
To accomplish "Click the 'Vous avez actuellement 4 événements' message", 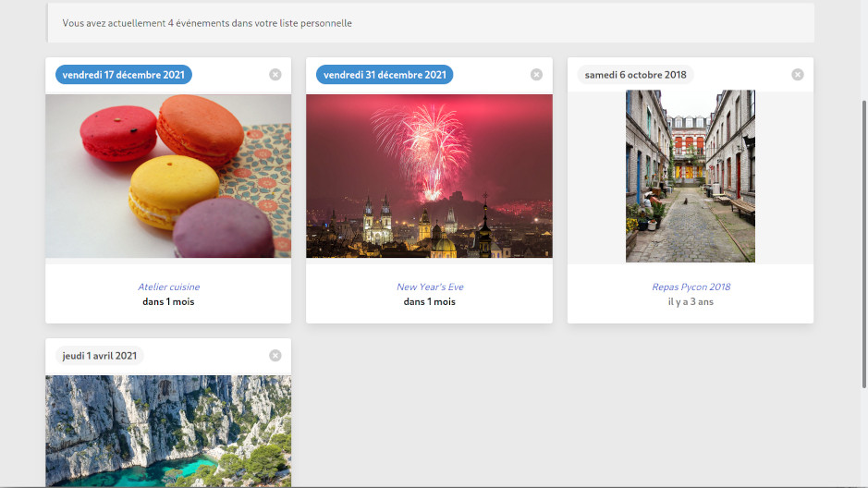I will tap(207, 23).
